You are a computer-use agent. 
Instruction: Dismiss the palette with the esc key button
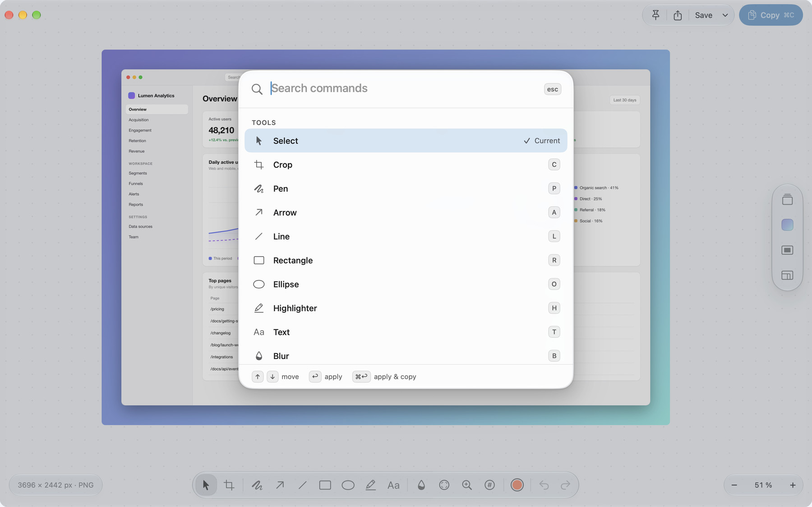[x=553, y=89]
